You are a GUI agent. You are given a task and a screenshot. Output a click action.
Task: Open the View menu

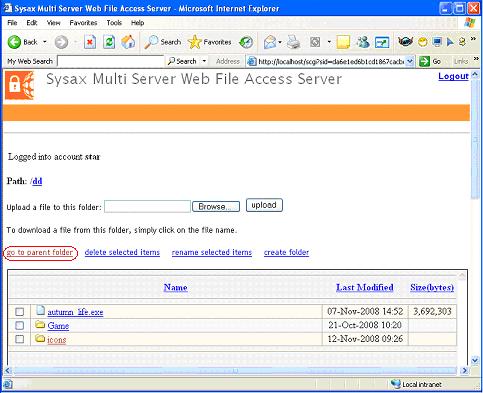(x=53, y=23)
